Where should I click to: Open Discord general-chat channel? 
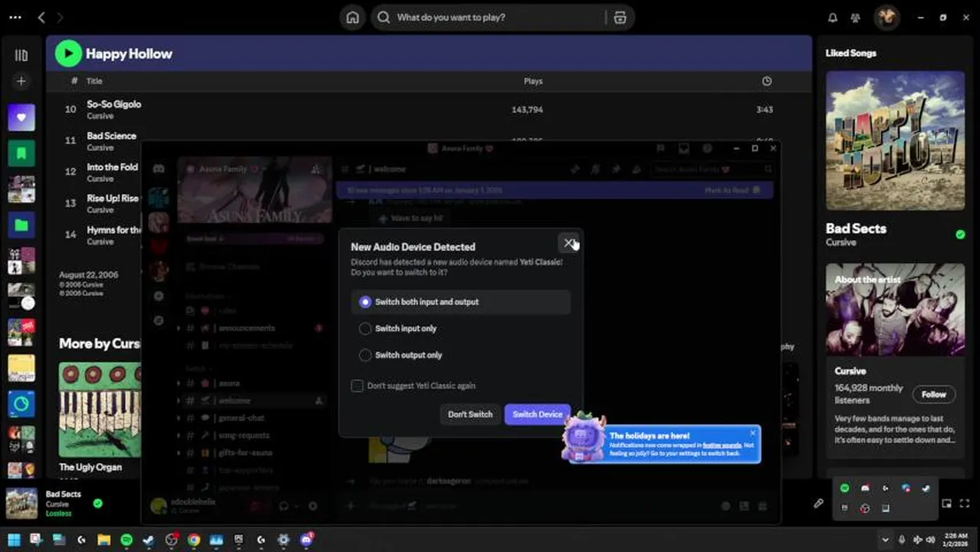[x=242, y=418]
